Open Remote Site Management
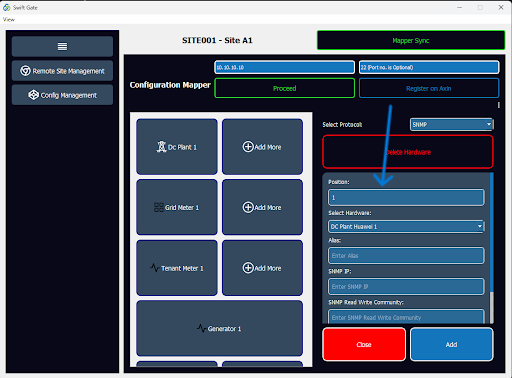The height and width of the screenshot is (378, 512). click(x=62, y=71)
